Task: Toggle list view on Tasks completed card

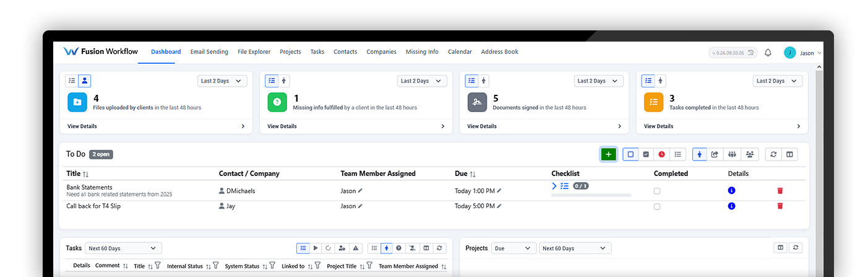Action: tap(648, 81)
